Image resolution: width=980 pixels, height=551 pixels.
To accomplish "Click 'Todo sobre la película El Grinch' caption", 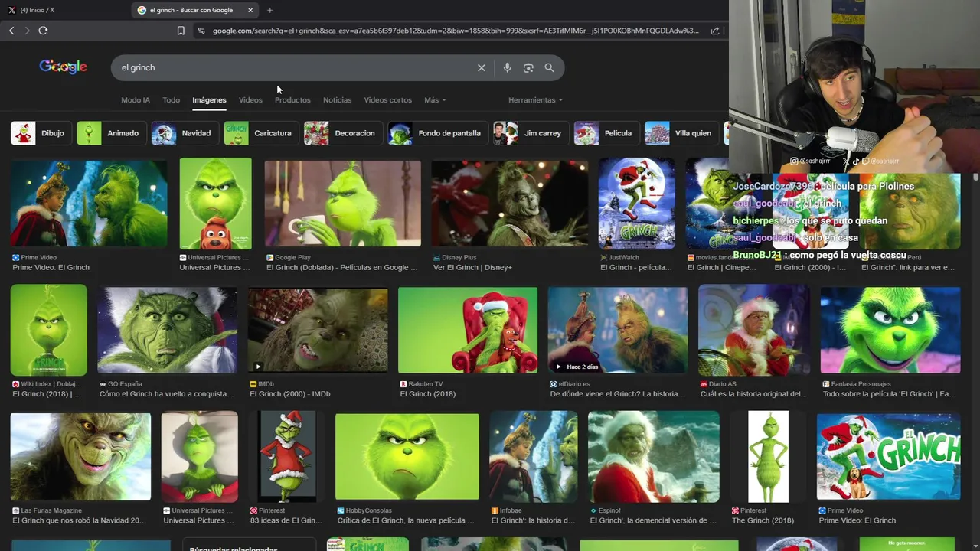I will tap(889, 394).
